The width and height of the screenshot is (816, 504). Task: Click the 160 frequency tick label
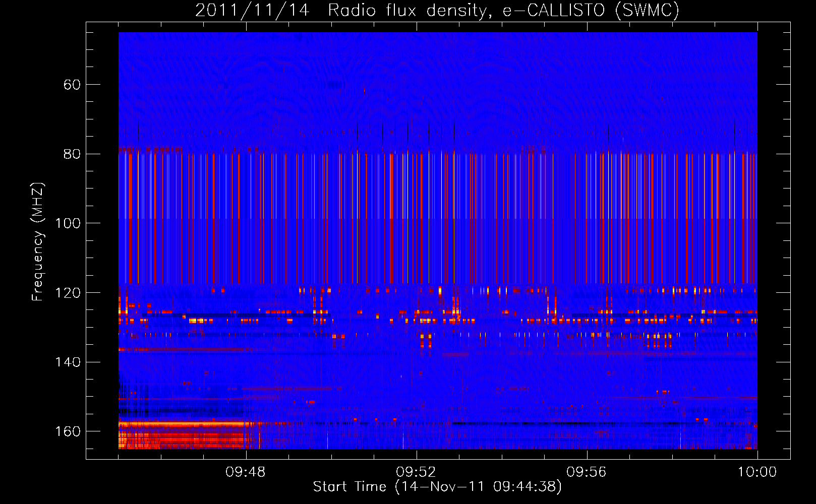[x=68, y=431]
